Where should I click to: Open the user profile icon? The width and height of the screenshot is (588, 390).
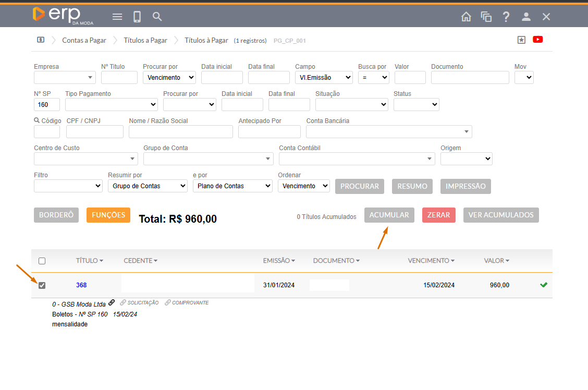coord(526,17)
